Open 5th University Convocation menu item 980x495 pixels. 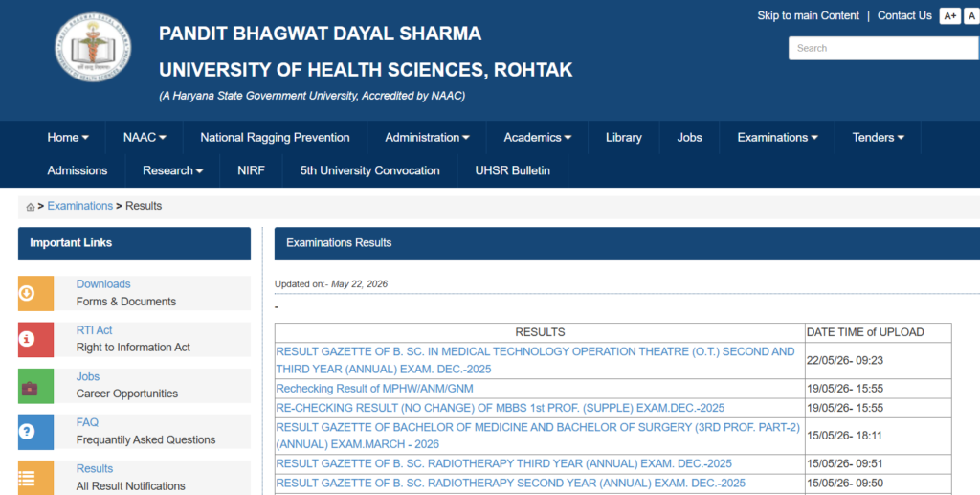click(x=370, y=170)
